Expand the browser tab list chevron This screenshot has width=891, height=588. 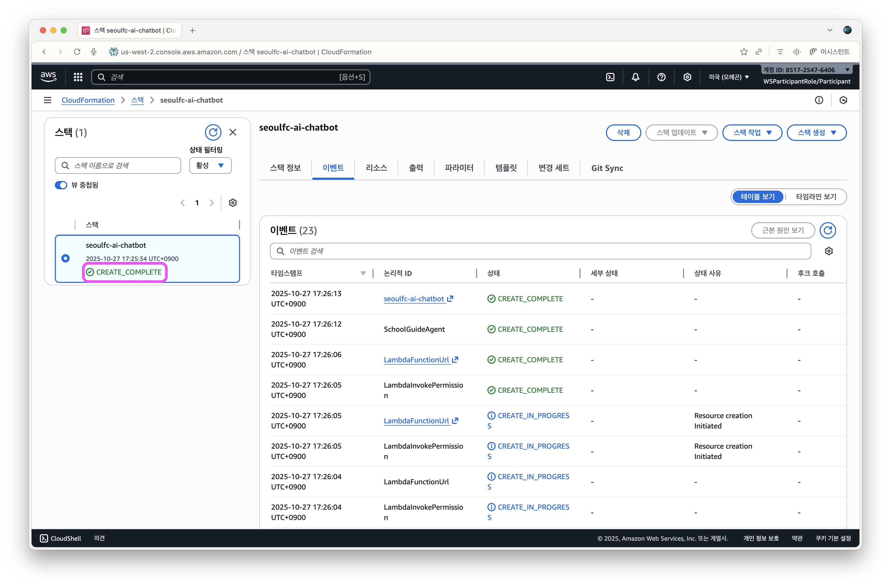830,30
